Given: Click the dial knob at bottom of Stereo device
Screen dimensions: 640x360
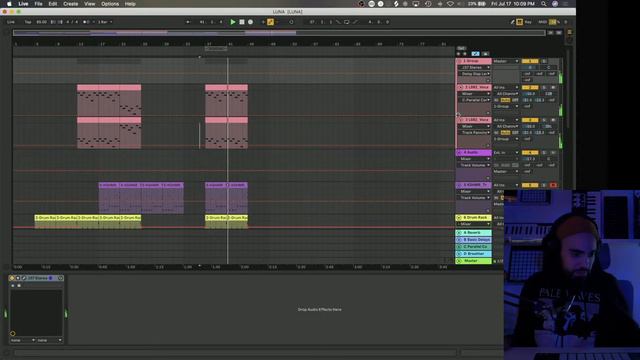Looking at the screenshot, I should coord(13,333).
